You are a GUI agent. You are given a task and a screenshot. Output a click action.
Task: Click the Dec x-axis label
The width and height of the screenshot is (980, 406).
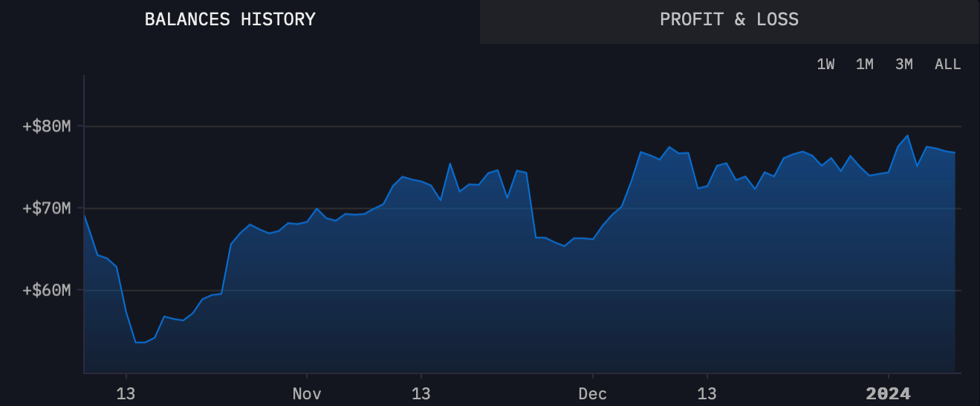[x=592, y=393]
